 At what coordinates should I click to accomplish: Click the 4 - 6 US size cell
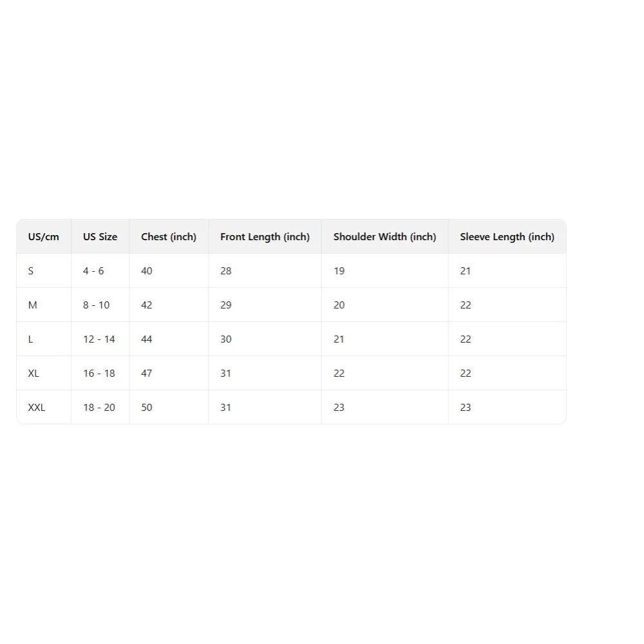coord(93,271)
